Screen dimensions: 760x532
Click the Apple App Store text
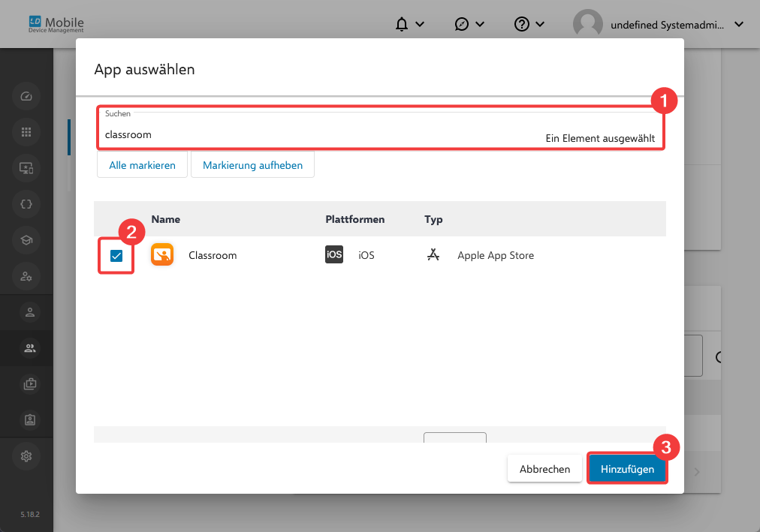[x=496, y=255]
